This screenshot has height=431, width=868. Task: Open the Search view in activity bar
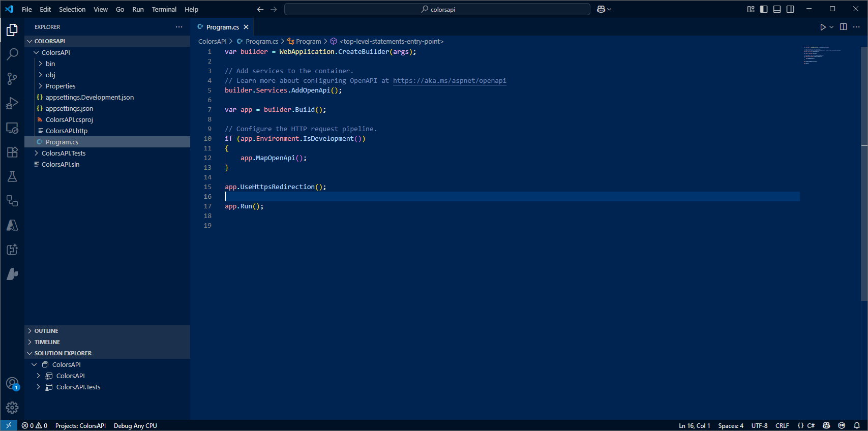pos(12,54)
